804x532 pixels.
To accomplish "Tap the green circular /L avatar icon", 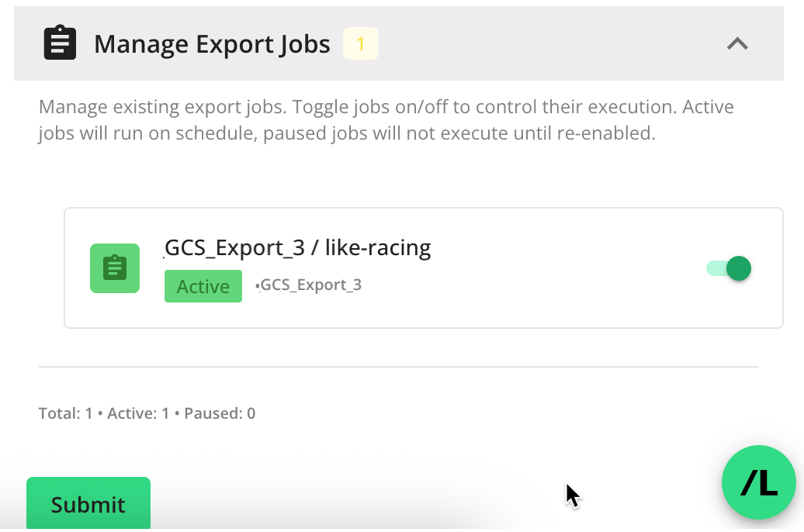I will pyautogui.click(x=758, y=482).
